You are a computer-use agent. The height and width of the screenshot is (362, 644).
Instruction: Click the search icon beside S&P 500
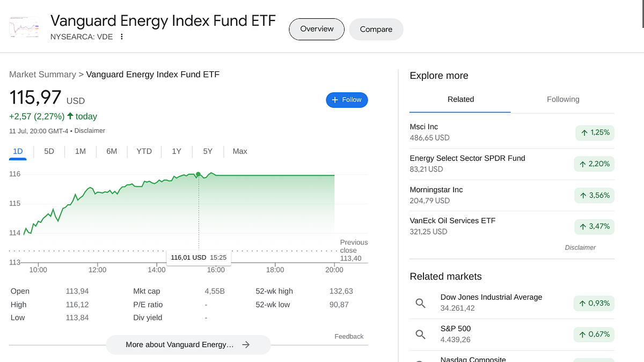421,334
